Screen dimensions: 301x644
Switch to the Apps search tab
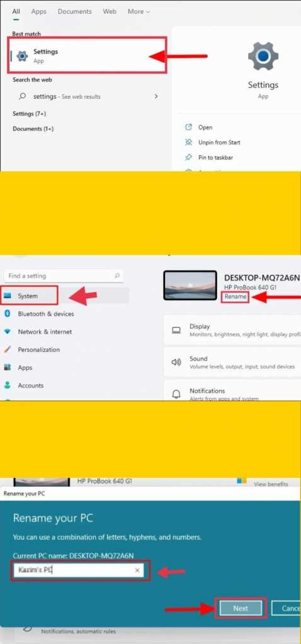(x=38, y=11)
